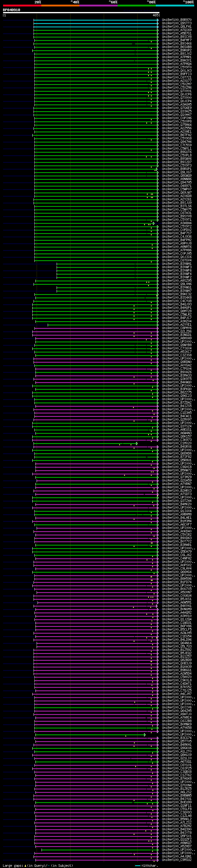The height and width of the screenshot is (868, 197).
Task: Select the UniRef100_A3A8A4 label
Action: point(177,223)
